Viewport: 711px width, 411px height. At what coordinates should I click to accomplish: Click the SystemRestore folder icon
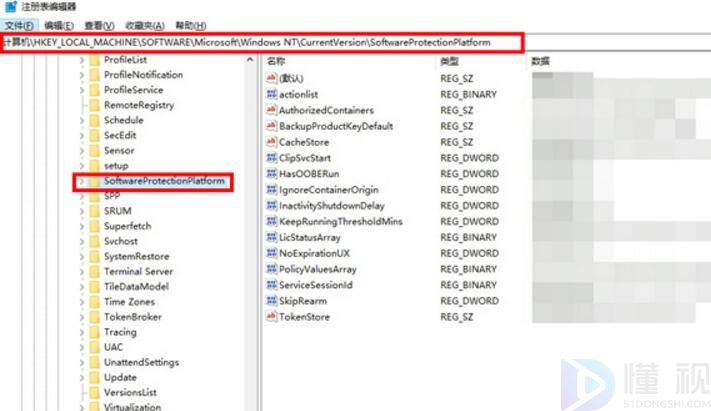coord(94,256)
